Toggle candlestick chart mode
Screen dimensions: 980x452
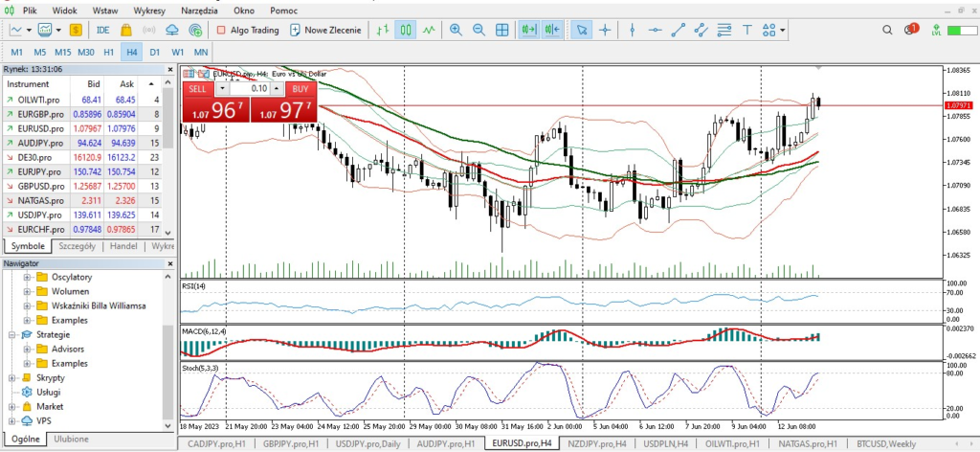[x=406, y=30]
